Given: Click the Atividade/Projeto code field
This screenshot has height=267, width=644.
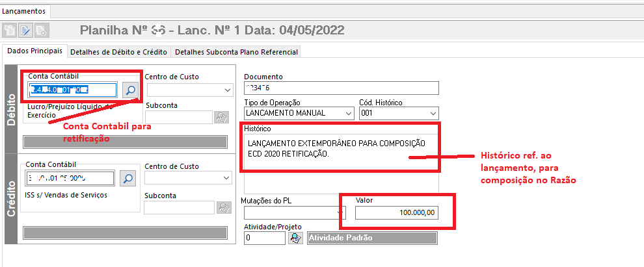Looking at the screenshot, I should (x=265, y=238).
